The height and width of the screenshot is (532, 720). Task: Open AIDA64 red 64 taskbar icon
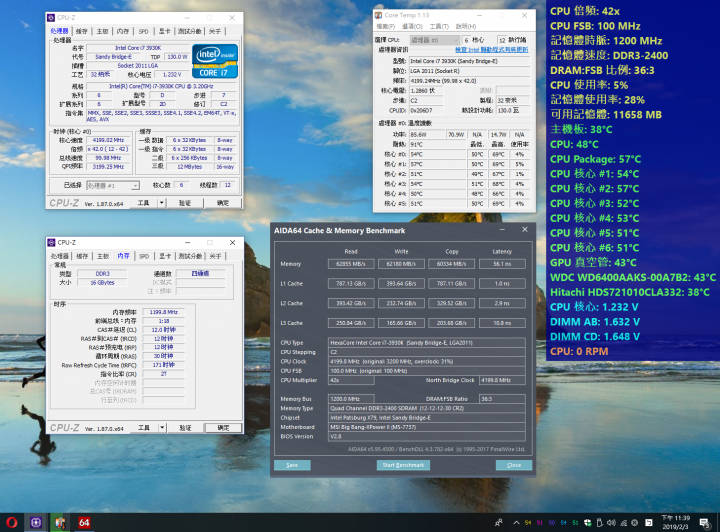84,522
